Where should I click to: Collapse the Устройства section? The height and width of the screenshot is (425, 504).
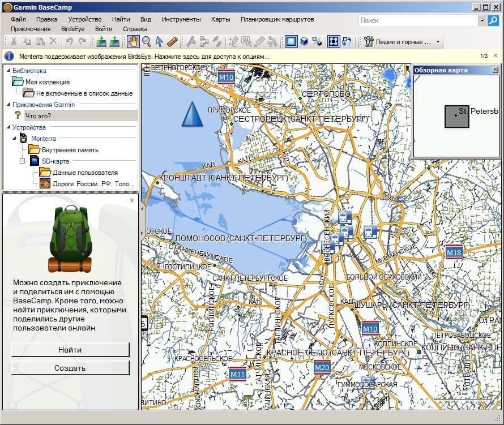(x=8, y=127)
